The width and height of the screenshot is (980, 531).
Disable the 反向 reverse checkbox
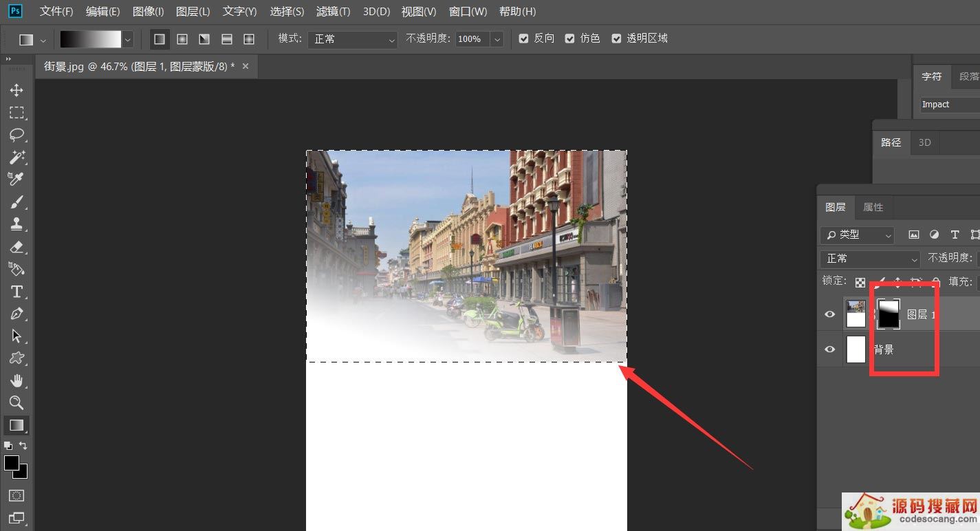pos(523,39)
